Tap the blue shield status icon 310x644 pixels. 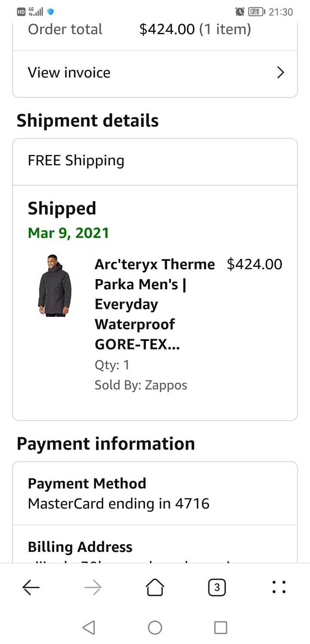[50, 12]
